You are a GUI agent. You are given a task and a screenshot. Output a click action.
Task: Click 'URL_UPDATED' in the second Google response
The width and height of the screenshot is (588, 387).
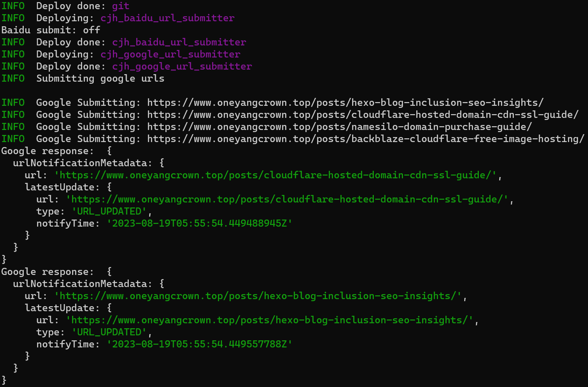point(109,332)
